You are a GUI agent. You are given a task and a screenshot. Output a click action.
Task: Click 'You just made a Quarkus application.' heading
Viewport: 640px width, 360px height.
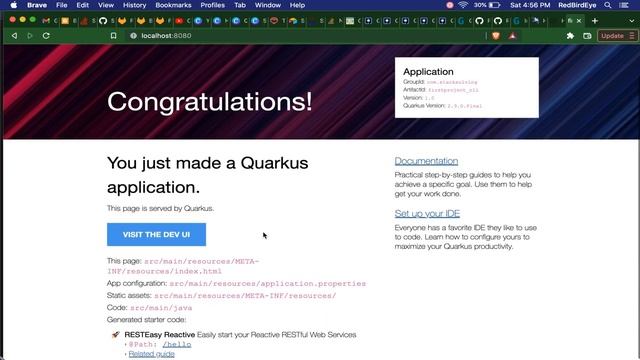click(207, 175)
